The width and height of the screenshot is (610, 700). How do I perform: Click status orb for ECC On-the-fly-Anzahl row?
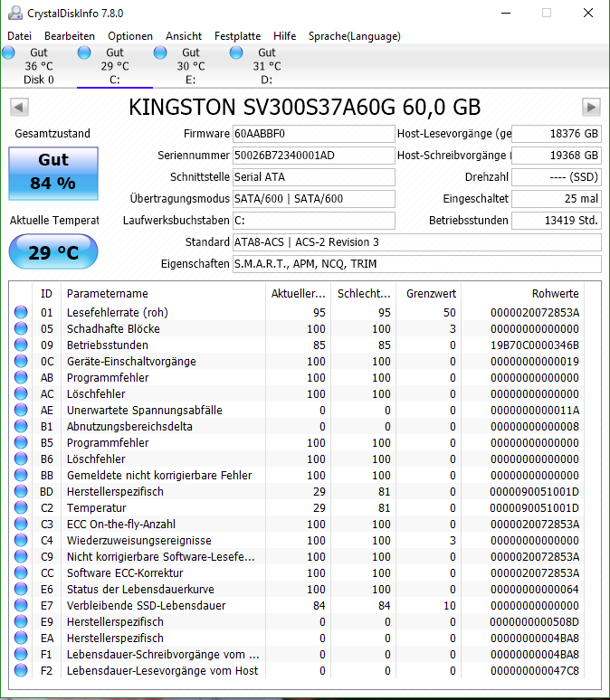pyautogui.click(x=21, y=525)
